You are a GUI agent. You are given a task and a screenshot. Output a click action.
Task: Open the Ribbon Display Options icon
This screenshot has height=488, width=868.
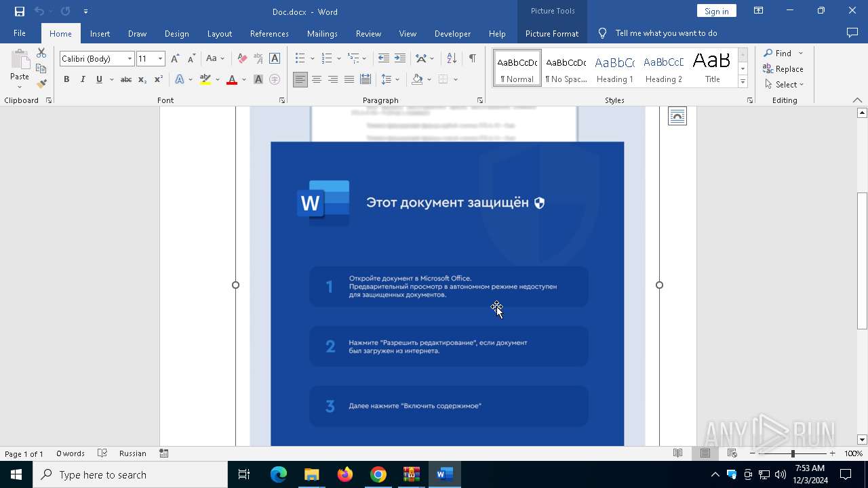click(x=759, y=11)
